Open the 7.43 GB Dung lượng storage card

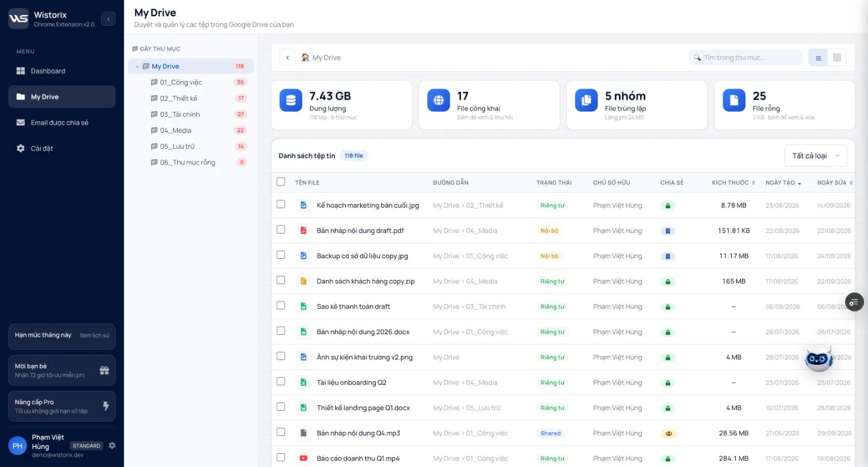(342, 105)
